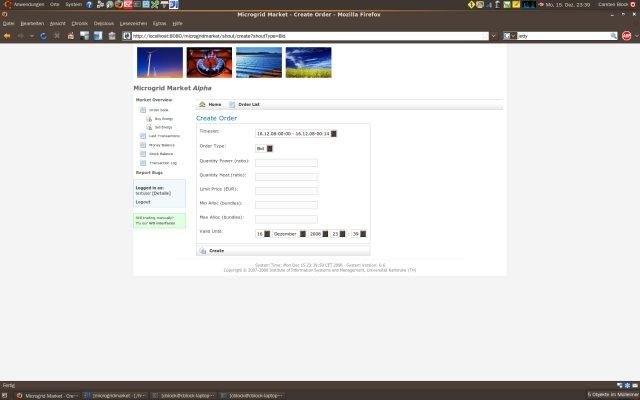
Task: Open the Lesezeichen menu
Action: tap(132, 22)
